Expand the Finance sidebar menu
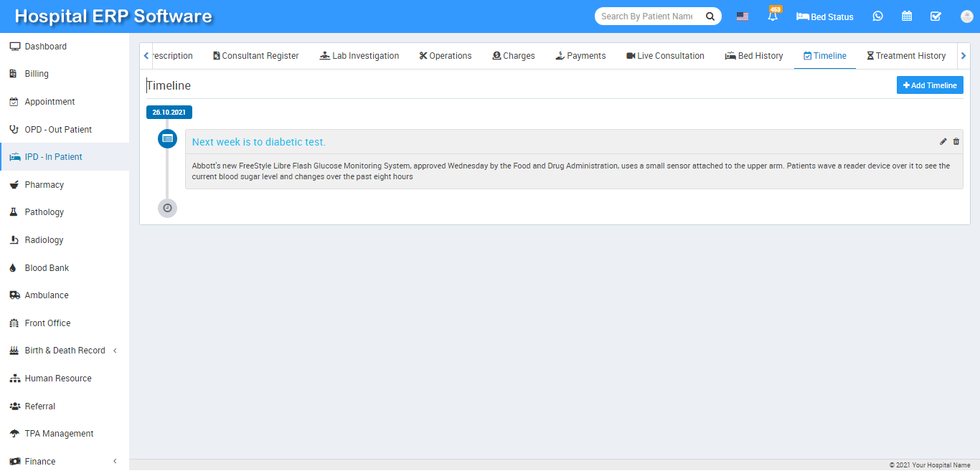The height and width of the screenshot is (471, 980). (x=65, y=462)
